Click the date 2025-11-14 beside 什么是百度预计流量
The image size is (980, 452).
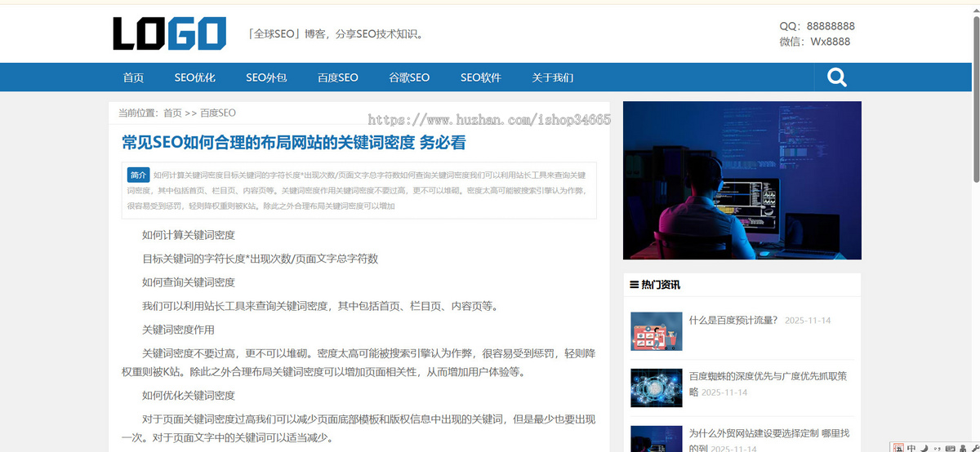808,321
